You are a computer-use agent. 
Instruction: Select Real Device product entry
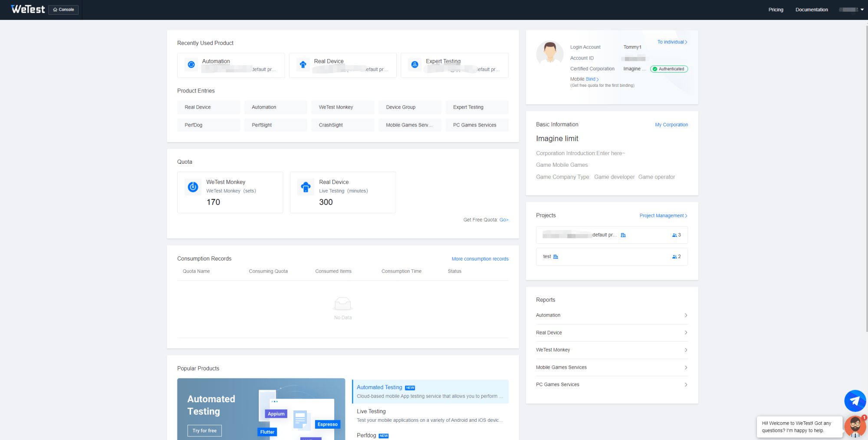click(208, 107)
